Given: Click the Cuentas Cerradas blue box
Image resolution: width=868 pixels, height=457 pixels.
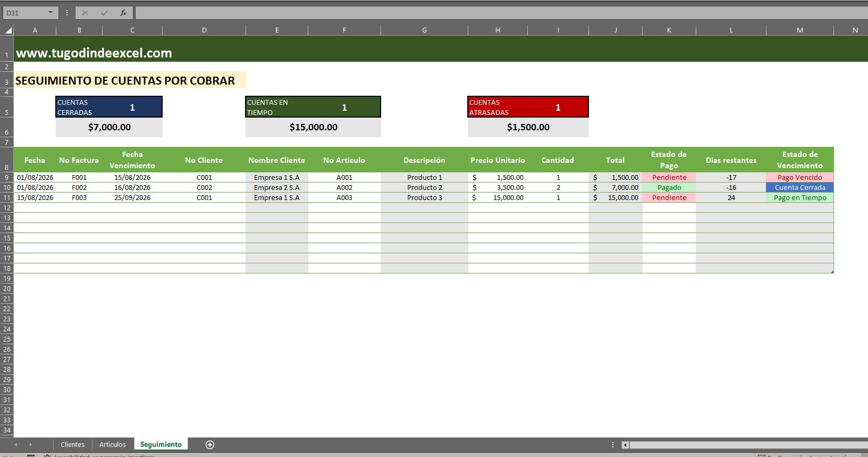Looking at the screenshot, I should point(109,107).
